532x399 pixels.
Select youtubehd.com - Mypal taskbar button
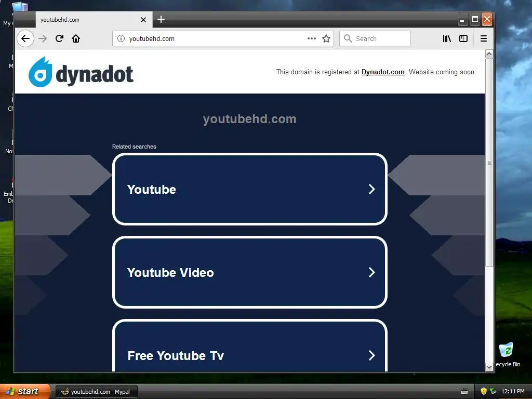click(96, 392)
